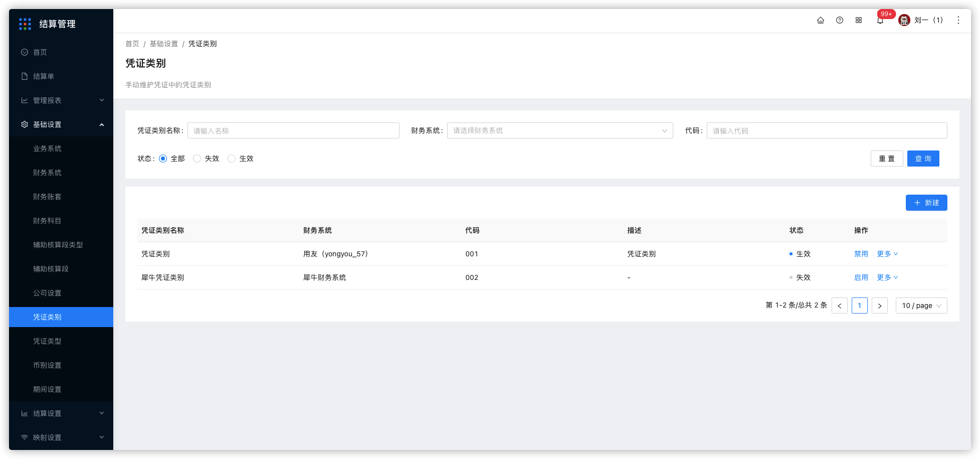
Task: Click the 管理报表 chart icon
Action: [x=25, y=100]
